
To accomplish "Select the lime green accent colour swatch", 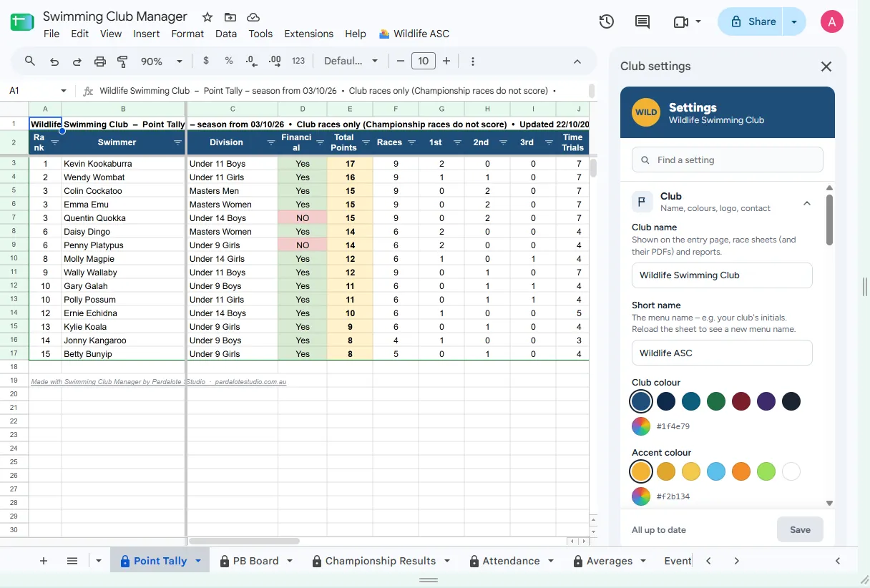I will (766, 471).
